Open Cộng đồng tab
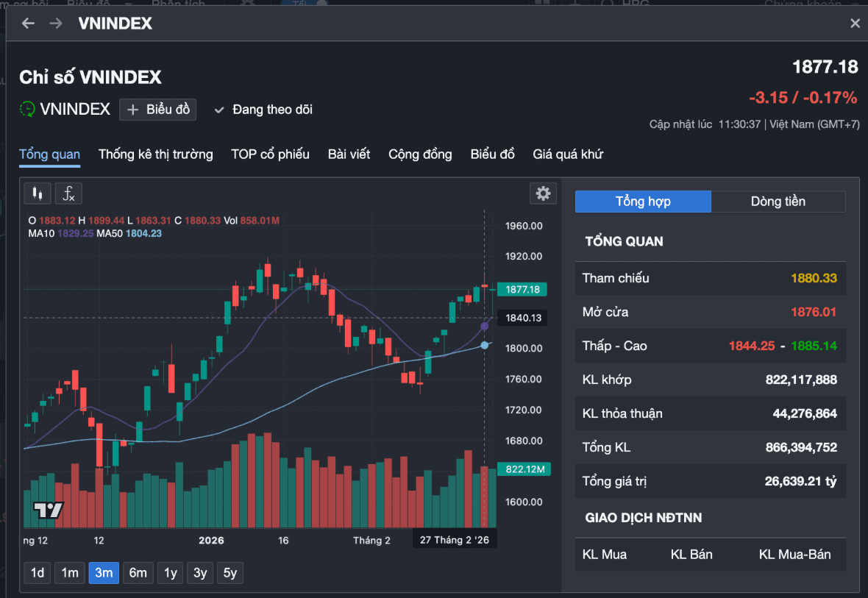The image size is (868, 598). pos(420,154)
